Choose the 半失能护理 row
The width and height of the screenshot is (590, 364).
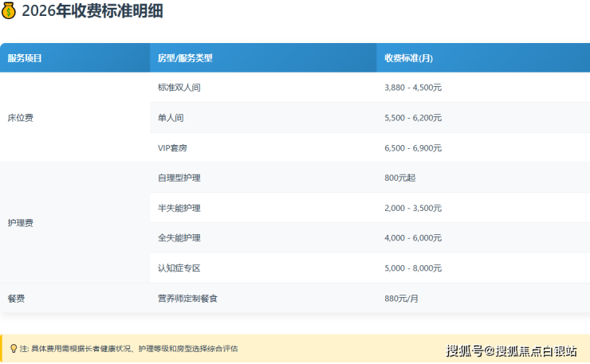[179, 208]
